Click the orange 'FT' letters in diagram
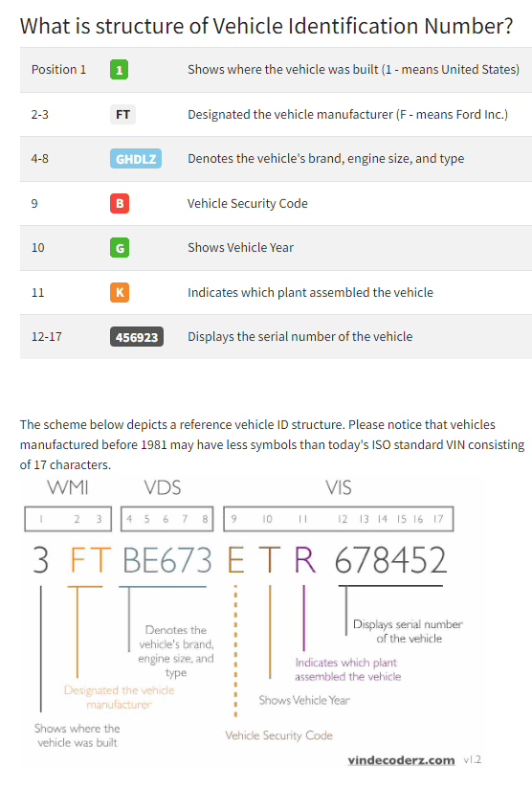532x788 pixels. tap(91, 560)
